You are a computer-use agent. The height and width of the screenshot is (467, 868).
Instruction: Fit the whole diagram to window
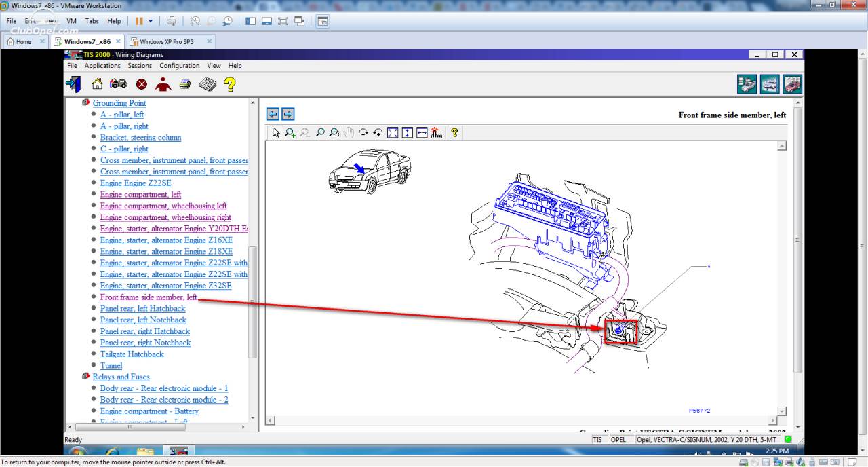point(393,133)
